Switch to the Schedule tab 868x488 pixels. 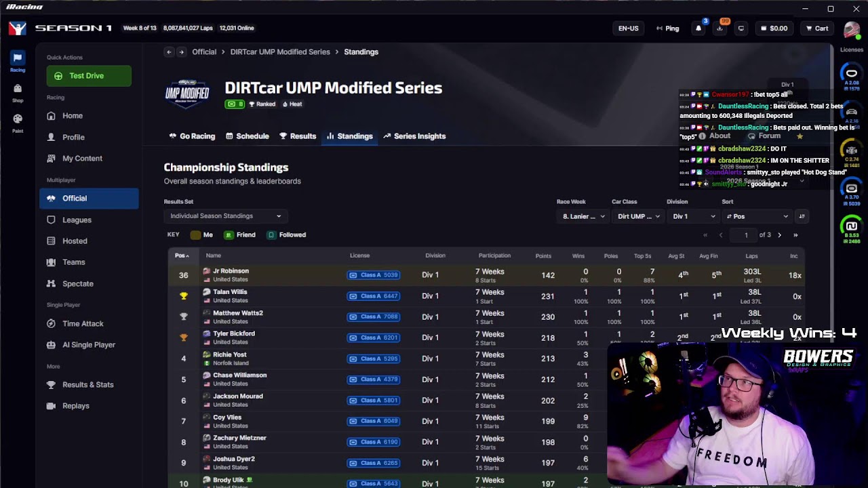248,136
